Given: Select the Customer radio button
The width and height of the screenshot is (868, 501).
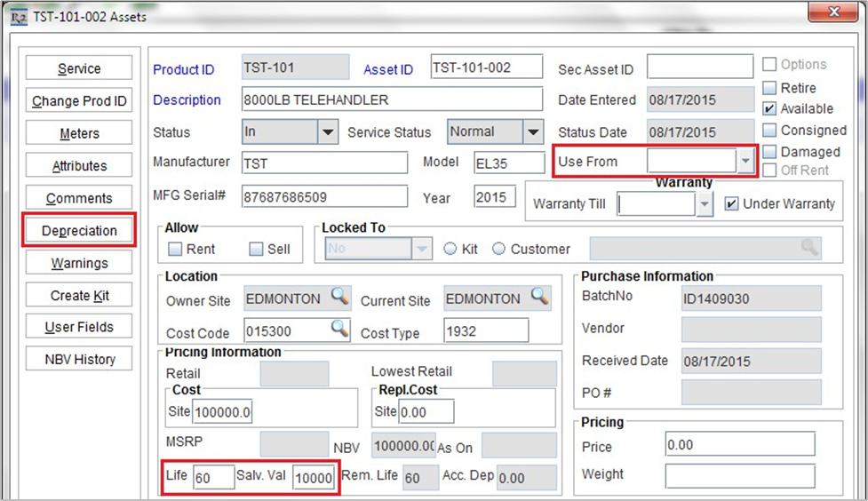Looking at the screenshot, I should 498,250.
